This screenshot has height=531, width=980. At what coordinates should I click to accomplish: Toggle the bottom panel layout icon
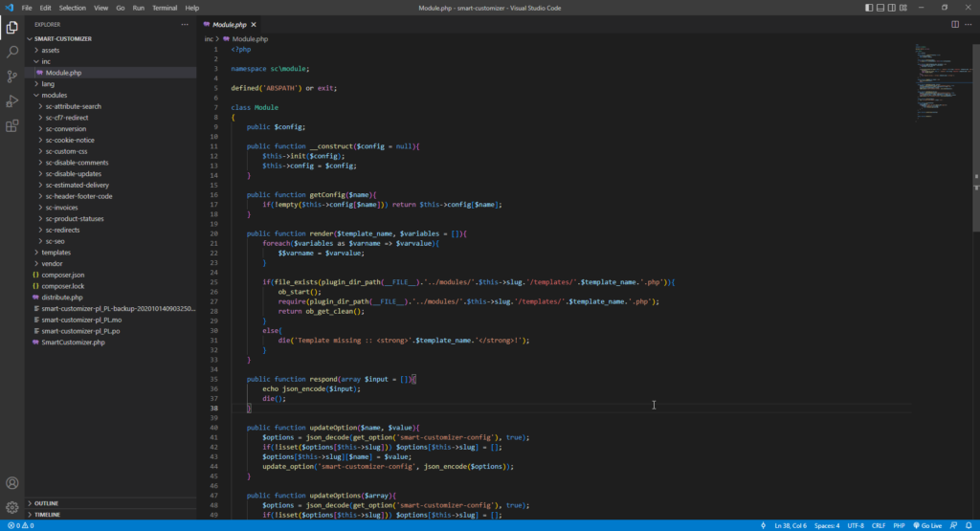click(x=880, y=8)
